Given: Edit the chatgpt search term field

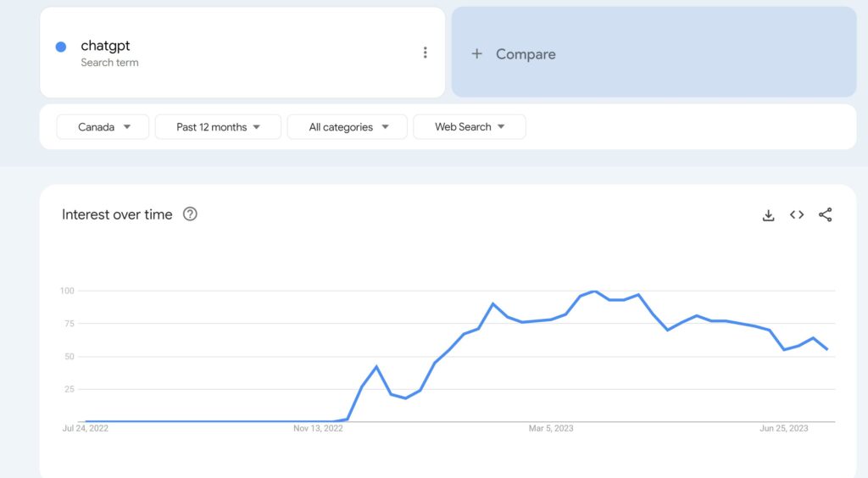Looking at the screenshot, I should tap(242, 53).
